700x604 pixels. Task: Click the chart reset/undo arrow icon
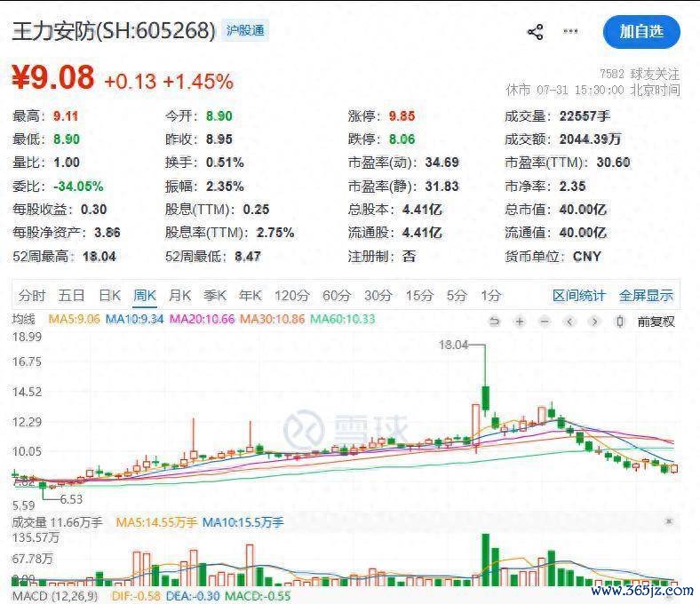[494, 322]
